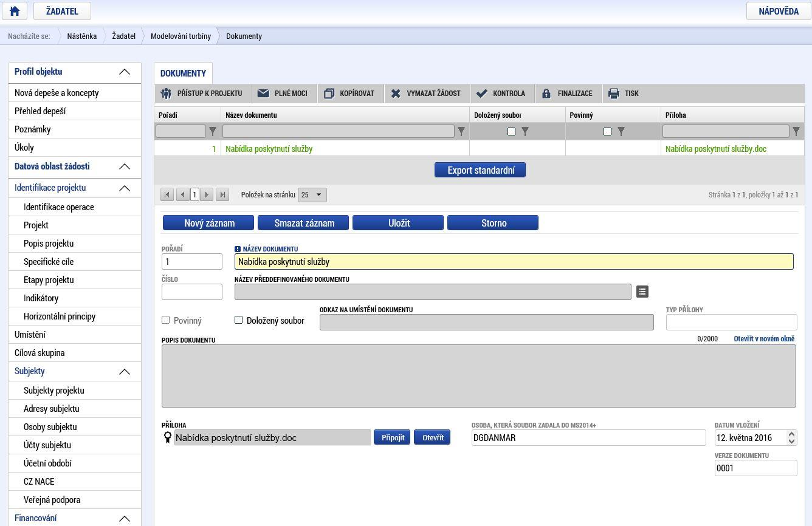Viewport: 812px width, 526px height.
Task: Click the Kopírovat copy icon
Action: point(329,94)
